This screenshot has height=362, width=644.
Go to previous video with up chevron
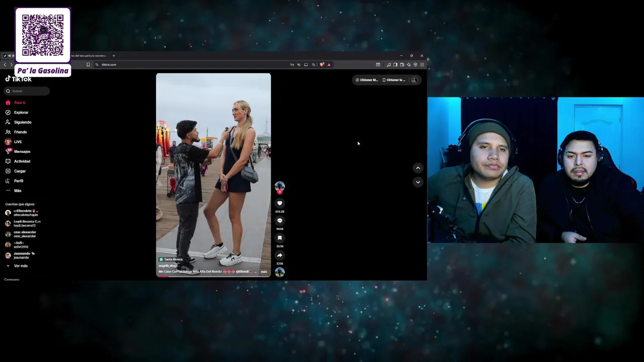[x=418, y=168]
